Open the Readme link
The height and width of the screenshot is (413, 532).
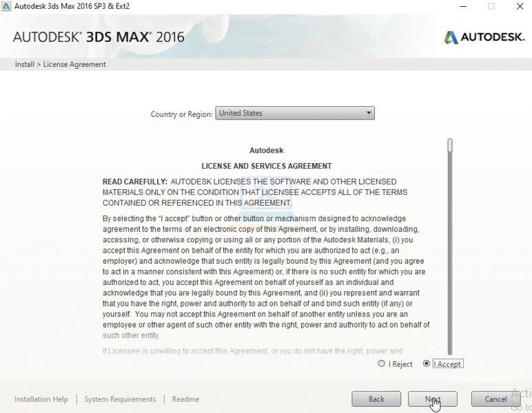click(185, 399)
